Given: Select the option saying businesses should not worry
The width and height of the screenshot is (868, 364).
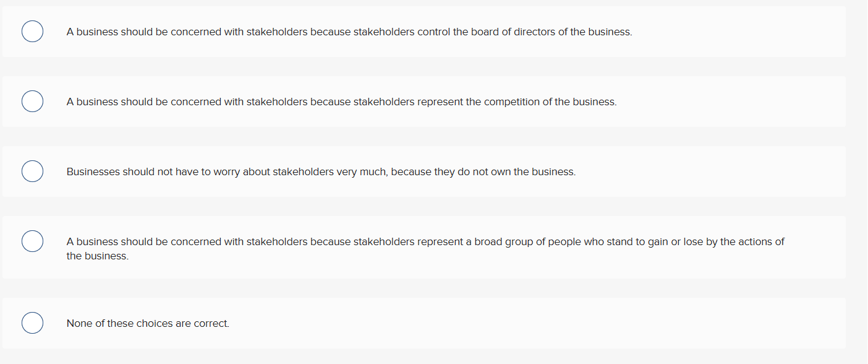Looking at the screenshot, I should pos(321,171).
